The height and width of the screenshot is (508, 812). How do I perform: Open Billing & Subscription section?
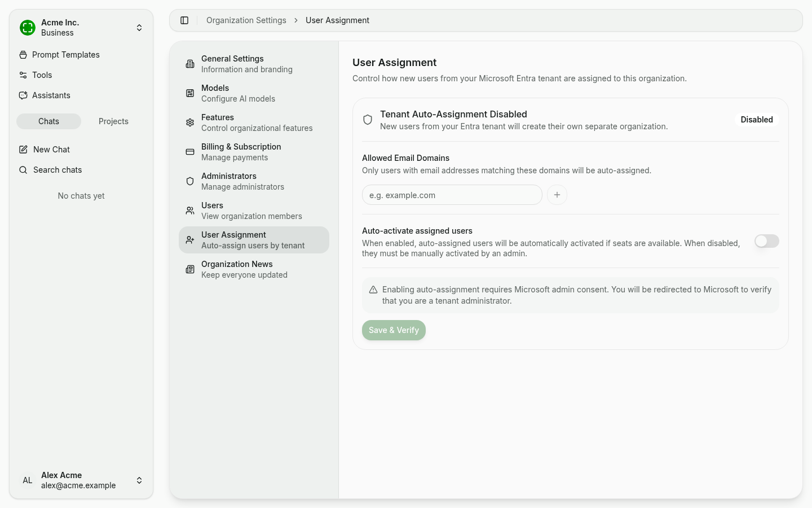tap(254, 152)
